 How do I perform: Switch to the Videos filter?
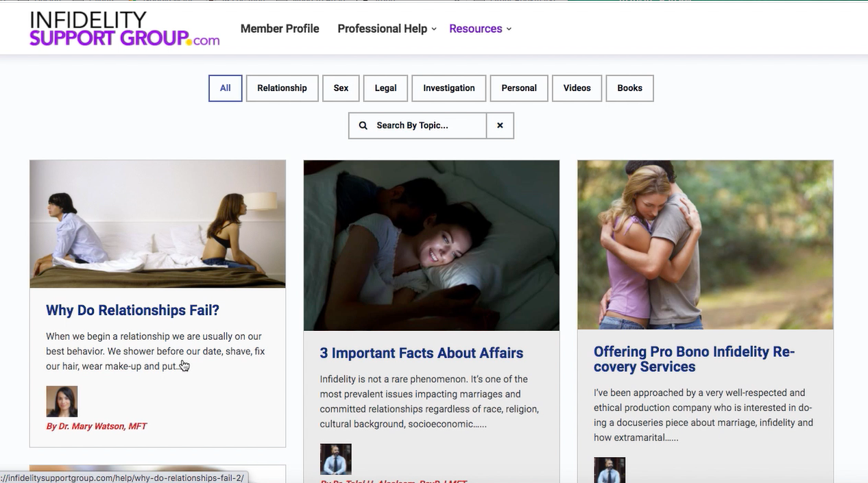click(x=577, y=88)
